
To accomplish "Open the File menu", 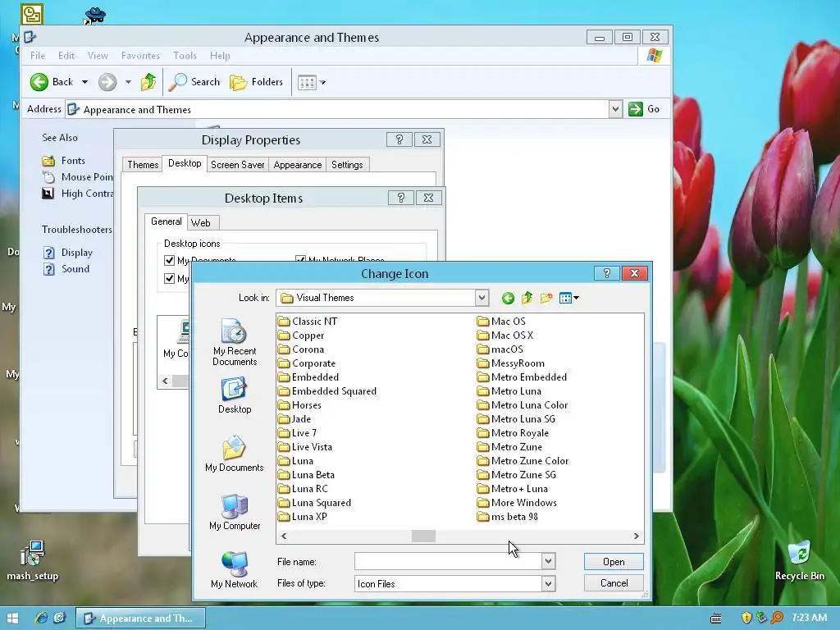I will pyautogui.click(x=38, y=56).
